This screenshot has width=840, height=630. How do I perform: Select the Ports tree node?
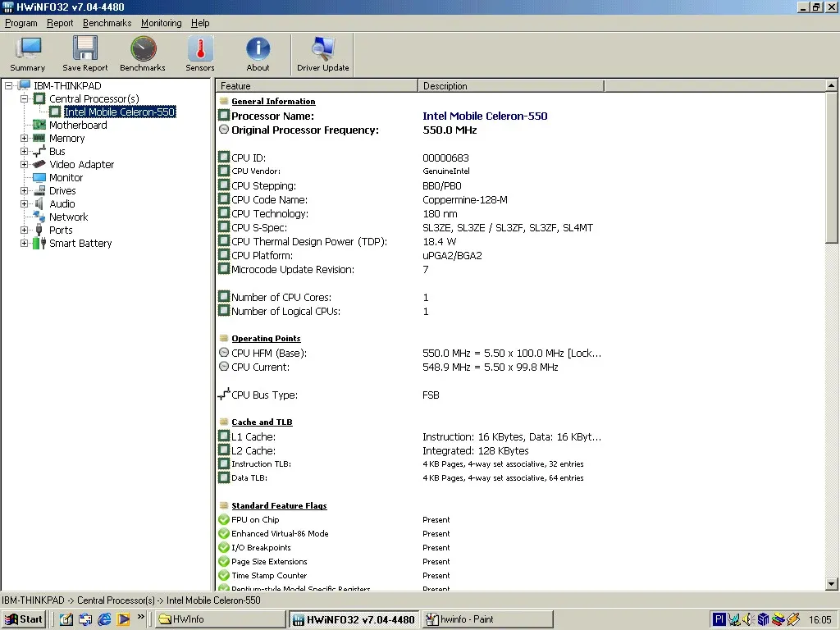pyautogui.click(x=61, y=230)
